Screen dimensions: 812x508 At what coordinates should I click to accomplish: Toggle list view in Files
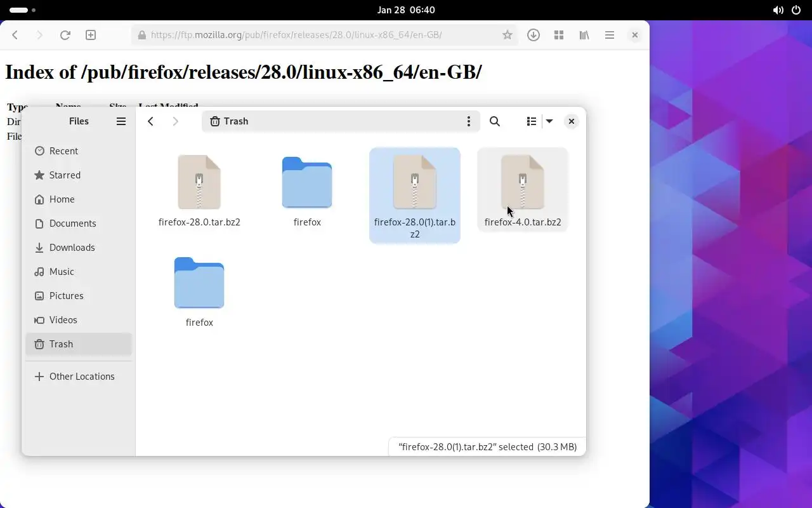click(532, 121)
